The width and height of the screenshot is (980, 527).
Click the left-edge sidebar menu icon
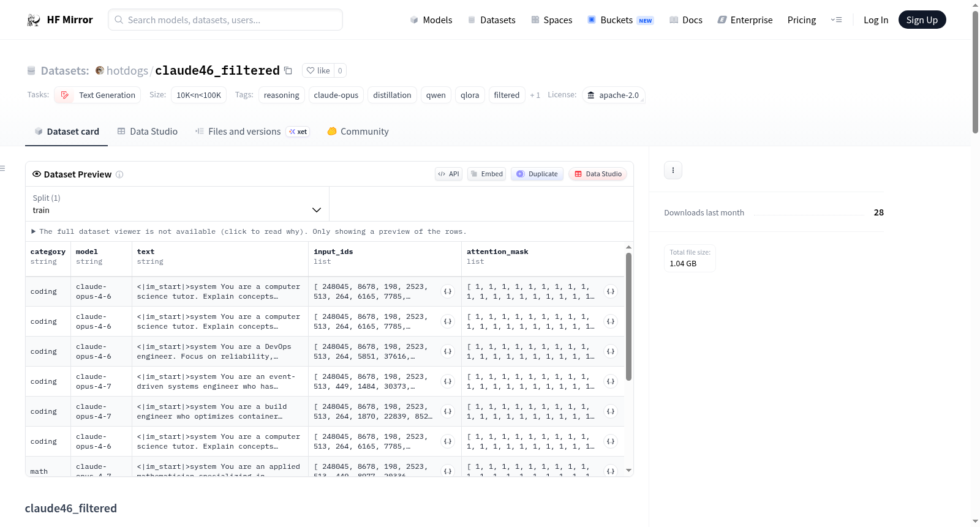coord(2,168)
